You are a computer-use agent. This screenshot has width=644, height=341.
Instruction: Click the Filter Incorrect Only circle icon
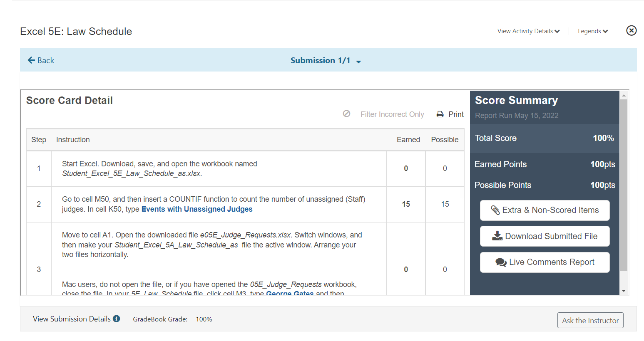[346, 114]
